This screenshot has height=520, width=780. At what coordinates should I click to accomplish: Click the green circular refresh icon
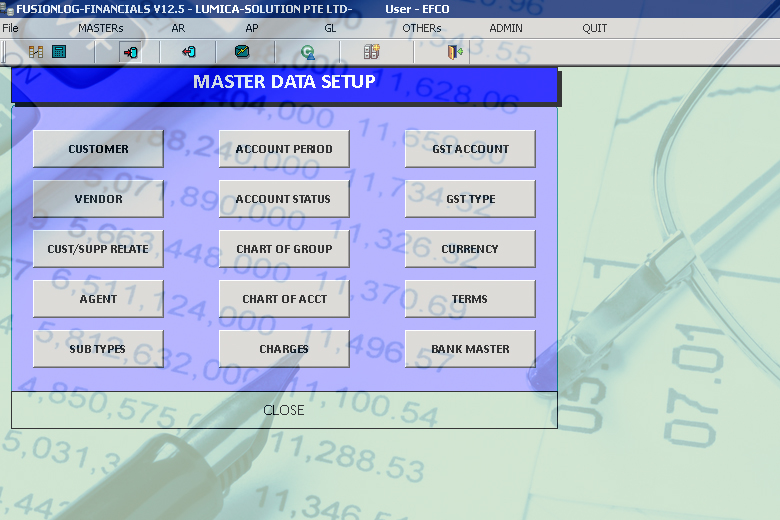tap(308, 52)
